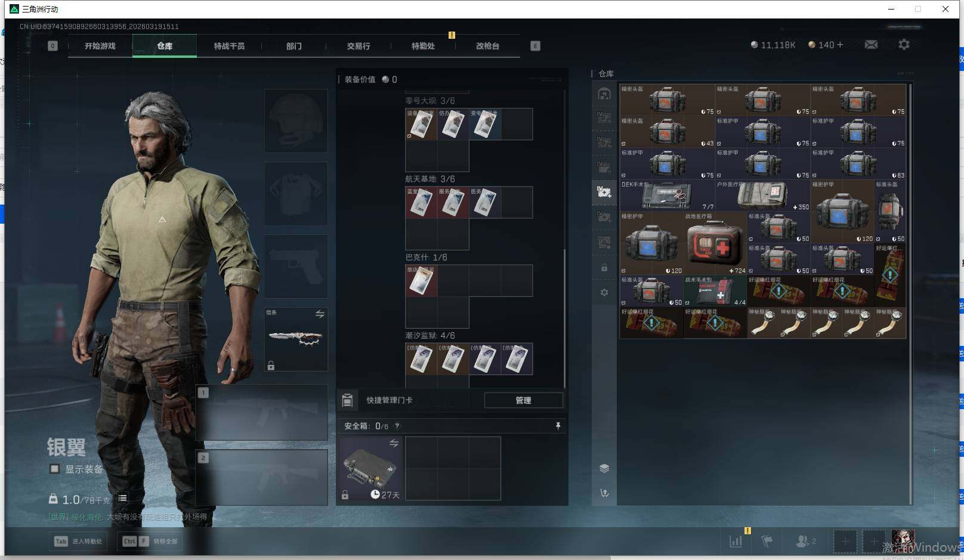Select the 精密头盔 case with 43 durability
The width and height of the screenshot is (964, 560).
pyautogui.click(x=667, y=132)
